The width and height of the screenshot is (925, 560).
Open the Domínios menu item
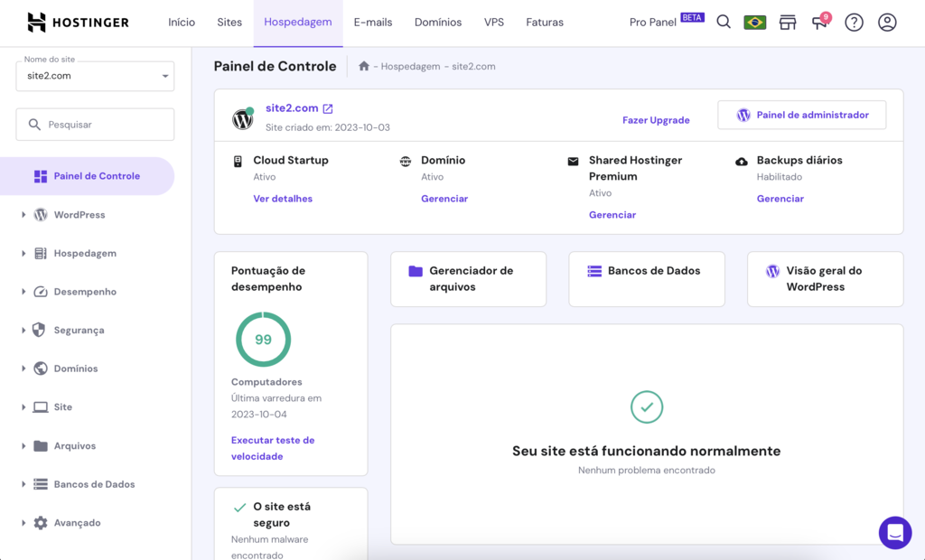(438, 22)
